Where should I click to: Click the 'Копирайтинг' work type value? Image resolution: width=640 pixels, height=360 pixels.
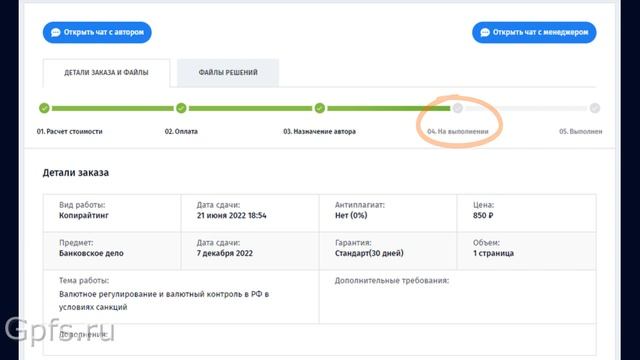click(x=84, y=216)
